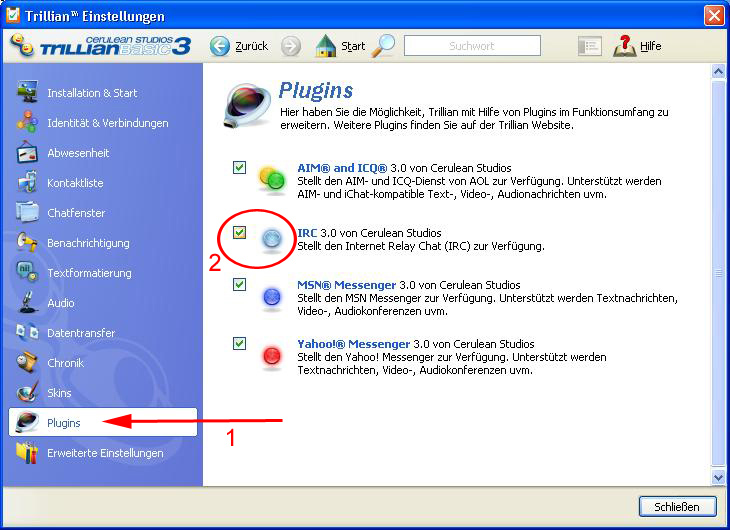Click the Hilfe question mark book icon
730x530 pixels.
pyautogui.click(x=624, y=46)
